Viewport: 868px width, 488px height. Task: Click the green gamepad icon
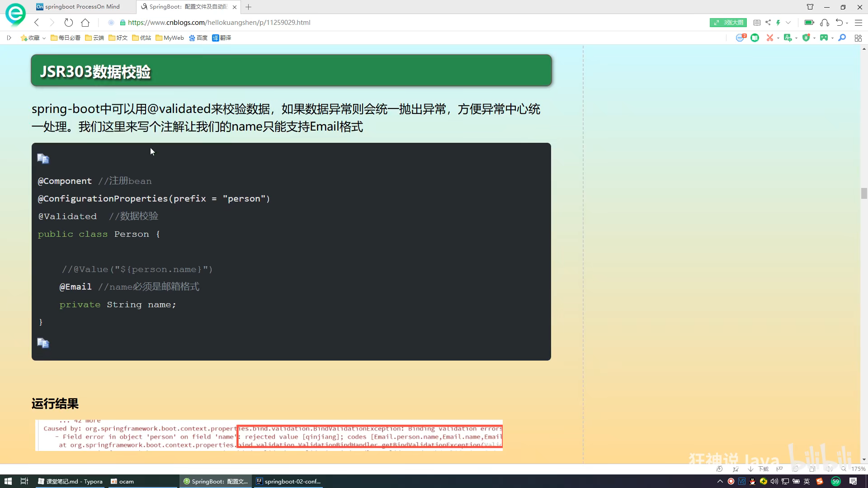tap(824, 38)
